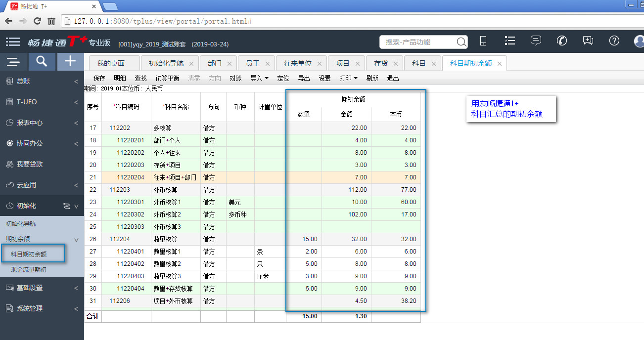Screen dimensions: 644x340
Task: Close the 科目期初余额 tab
Action: pos(500,64)
